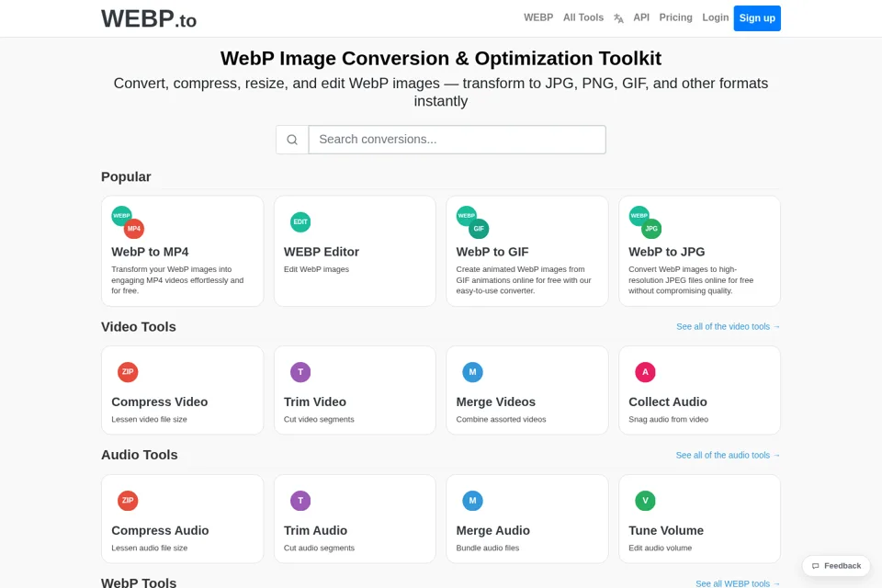The image size is (882, 588).
Task: Open the WEBP Editor via its EDIT icon
Action: tap(300, 221)
